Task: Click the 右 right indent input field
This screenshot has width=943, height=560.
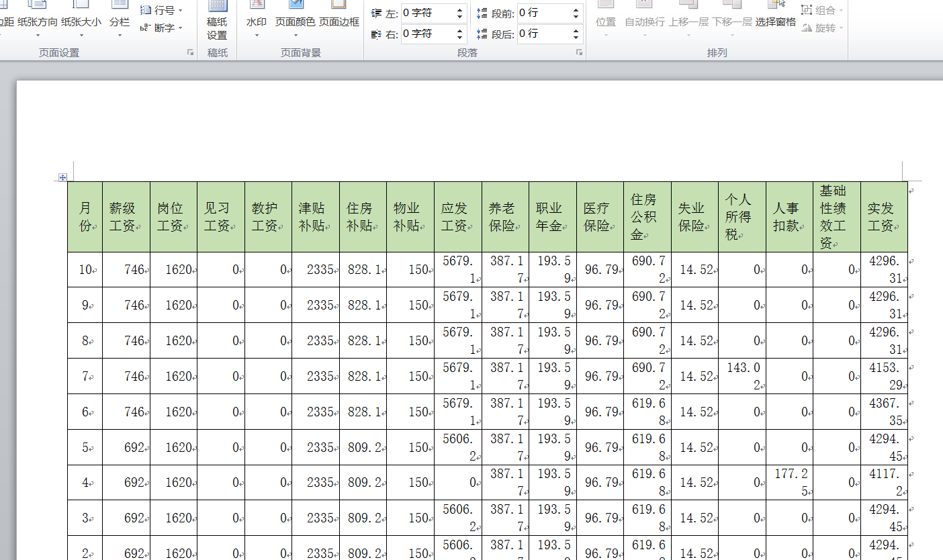Action: pos(428,34)
